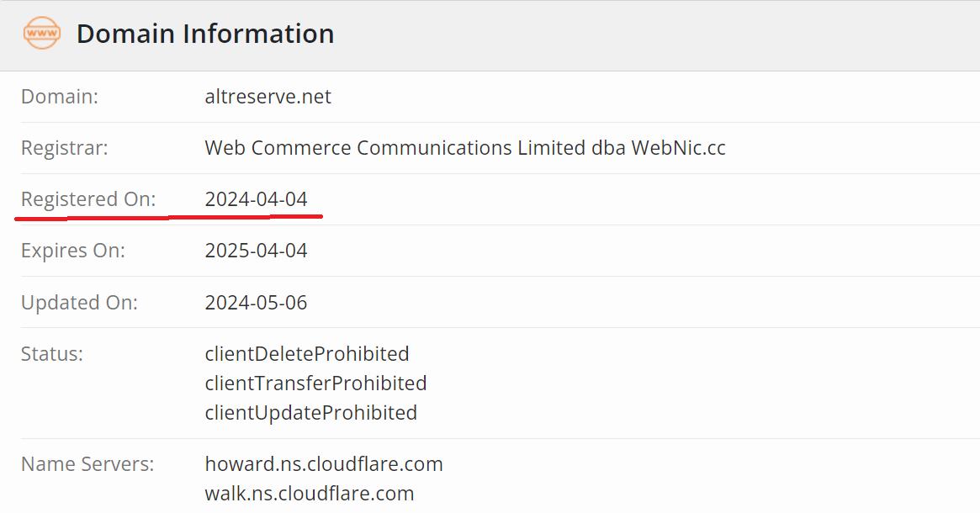Click the Domain Information heading

pos(205,34)
